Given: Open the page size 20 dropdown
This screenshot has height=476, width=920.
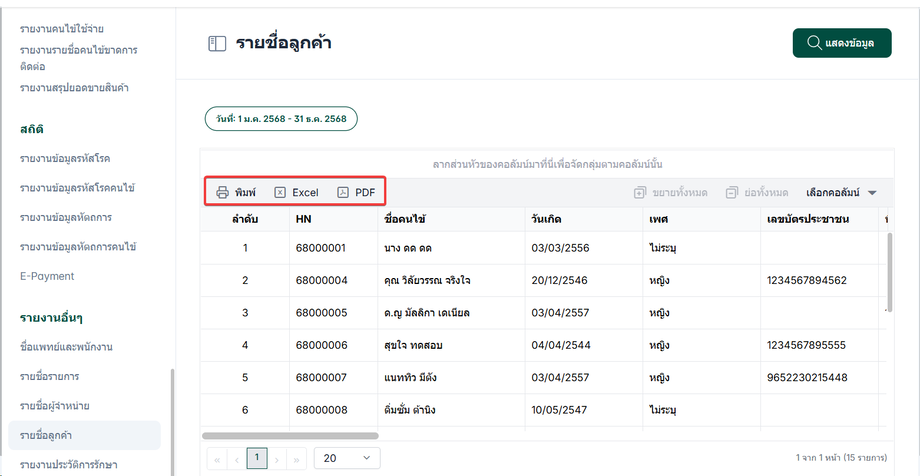Looking at the screenshot, I should point(347,458).
